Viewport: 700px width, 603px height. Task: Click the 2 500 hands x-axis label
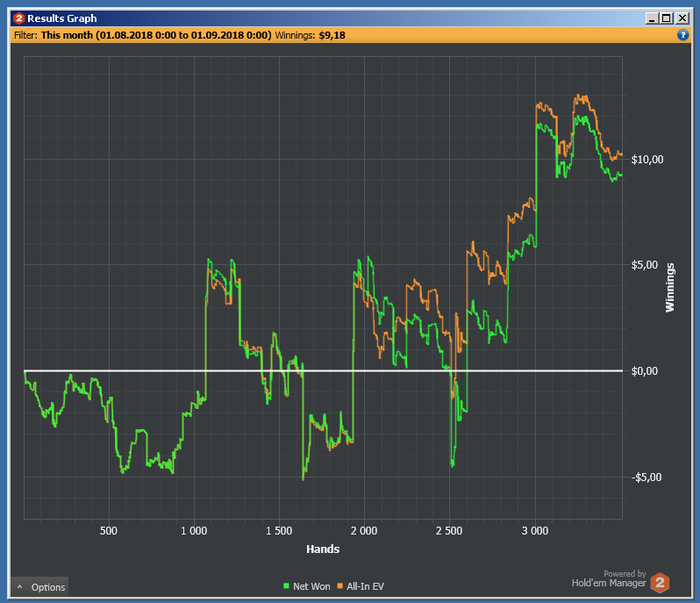pos(449,531)
